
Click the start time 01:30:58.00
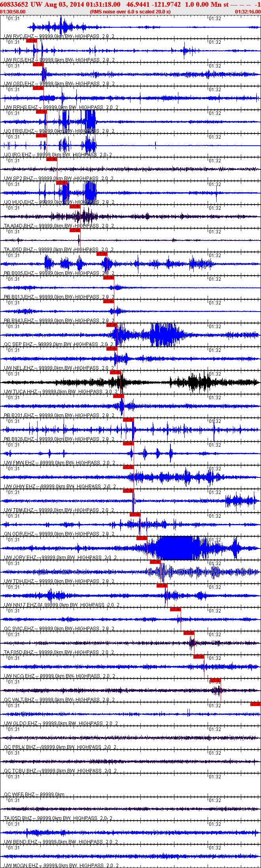(x=13, y=12)
